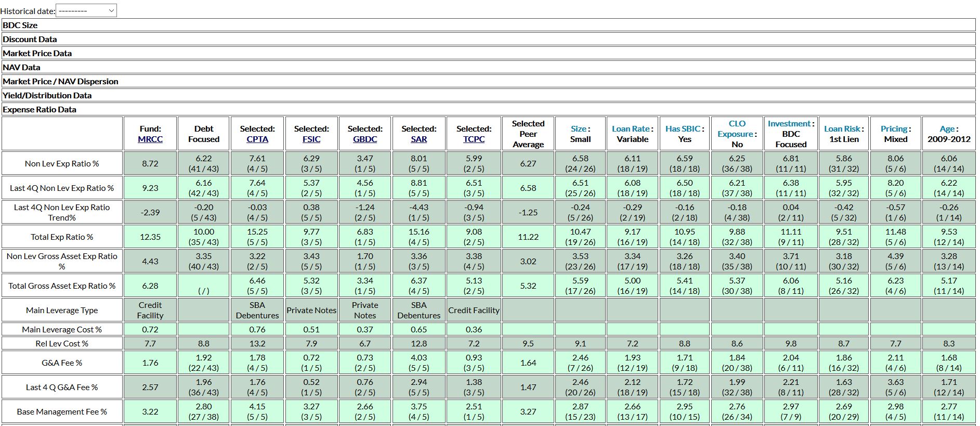The width and height of the screenshot is (980, 426).
Task: Click the CLO Exposure column header link
Action: 736,128
